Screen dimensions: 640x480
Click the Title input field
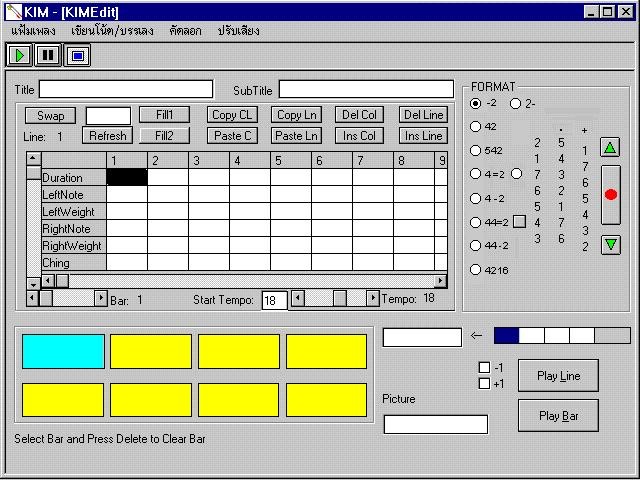[x=126, y=89]
